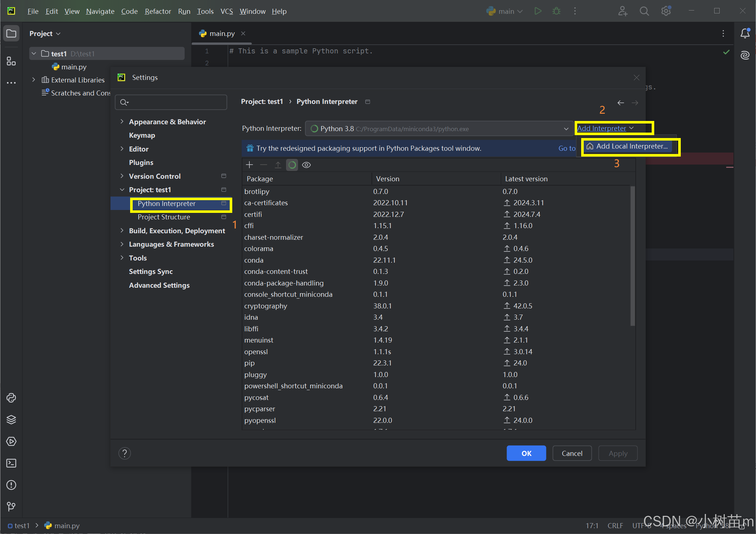Select the Keymap settings page
The image size is (756, 534).
pos(142,135)
